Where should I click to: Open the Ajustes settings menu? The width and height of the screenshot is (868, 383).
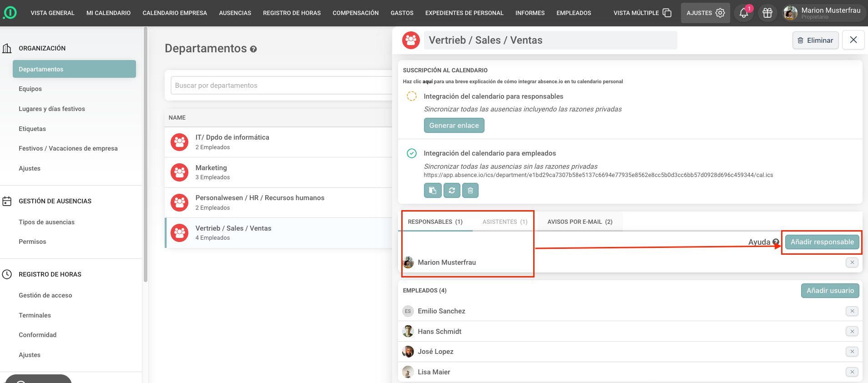705,13
